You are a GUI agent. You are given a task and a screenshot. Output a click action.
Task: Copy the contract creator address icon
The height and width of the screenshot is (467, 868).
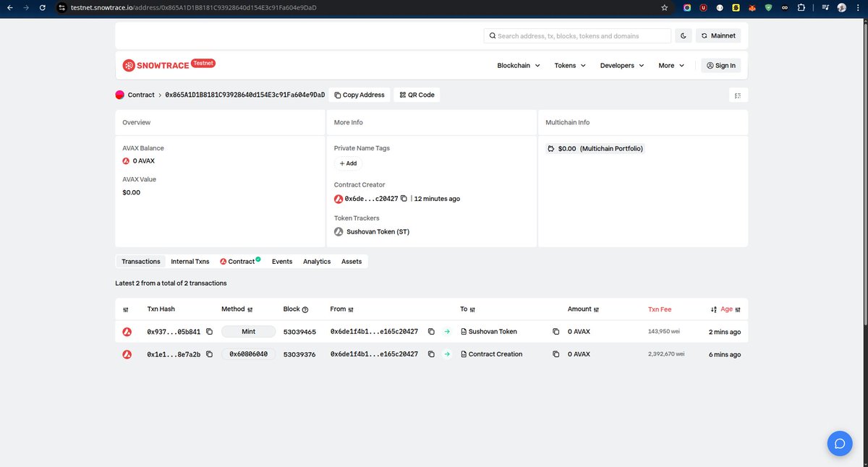pos(404,198)
